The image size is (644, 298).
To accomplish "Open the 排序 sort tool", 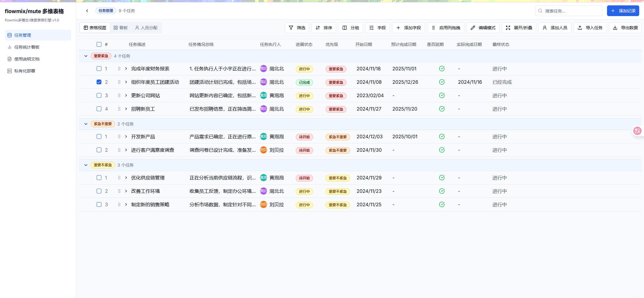I will 324,28.
